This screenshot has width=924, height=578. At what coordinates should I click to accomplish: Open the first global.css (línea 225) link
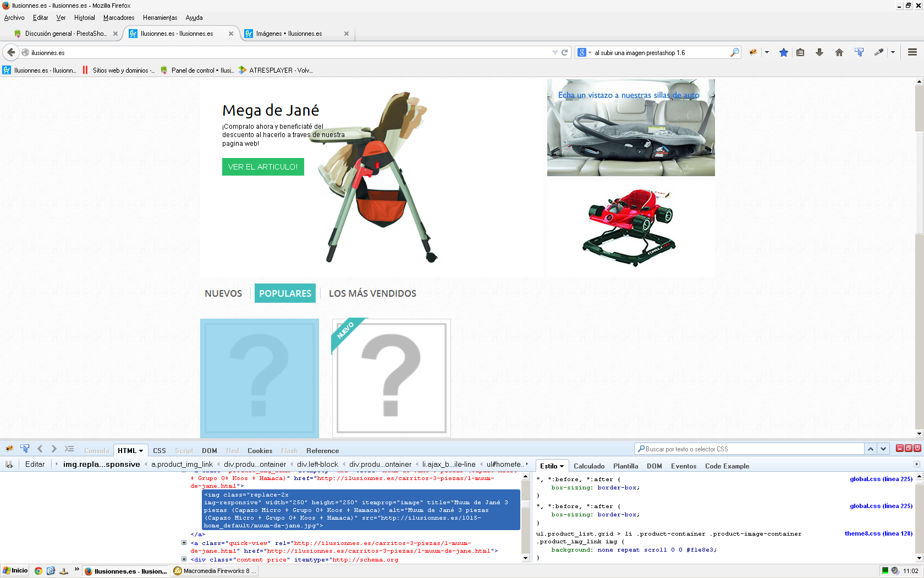[x=881, y=479]
